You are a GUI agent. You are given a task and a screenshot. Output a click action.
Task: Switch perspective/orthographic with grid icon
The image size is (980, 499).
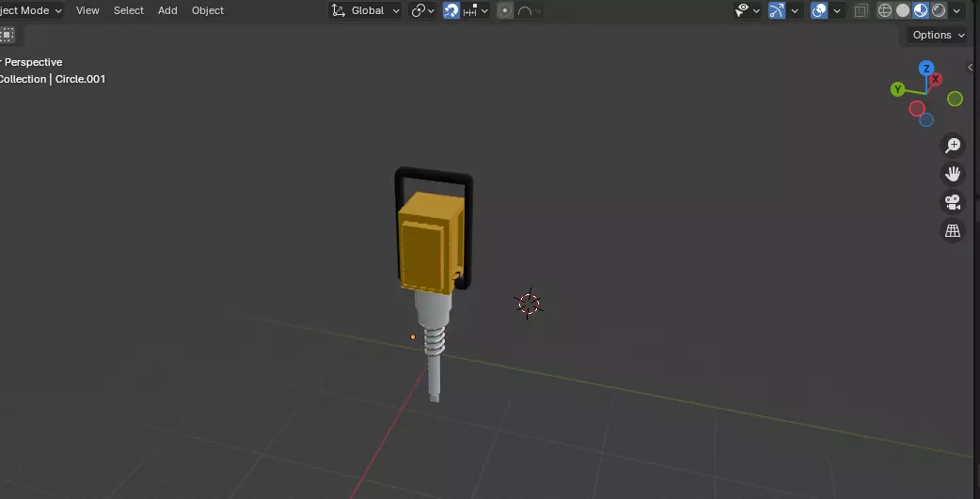953,230
